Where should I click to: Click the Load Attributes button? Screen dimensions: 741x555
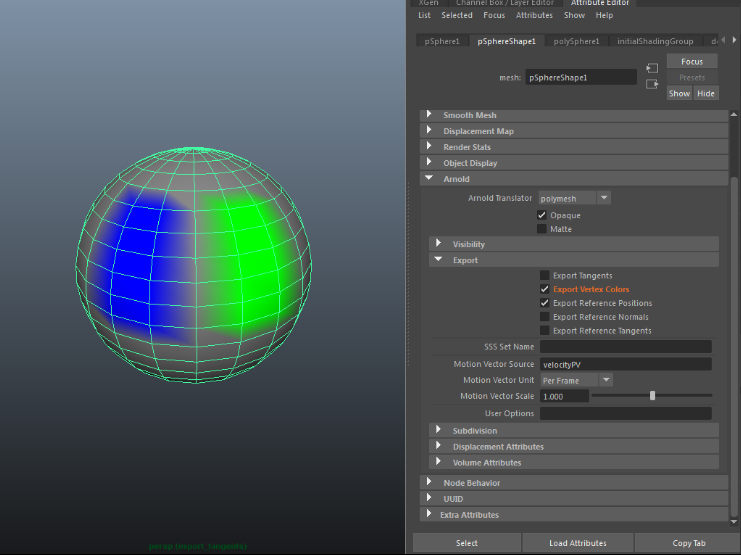pyautogui.click(x=577, y=543)
